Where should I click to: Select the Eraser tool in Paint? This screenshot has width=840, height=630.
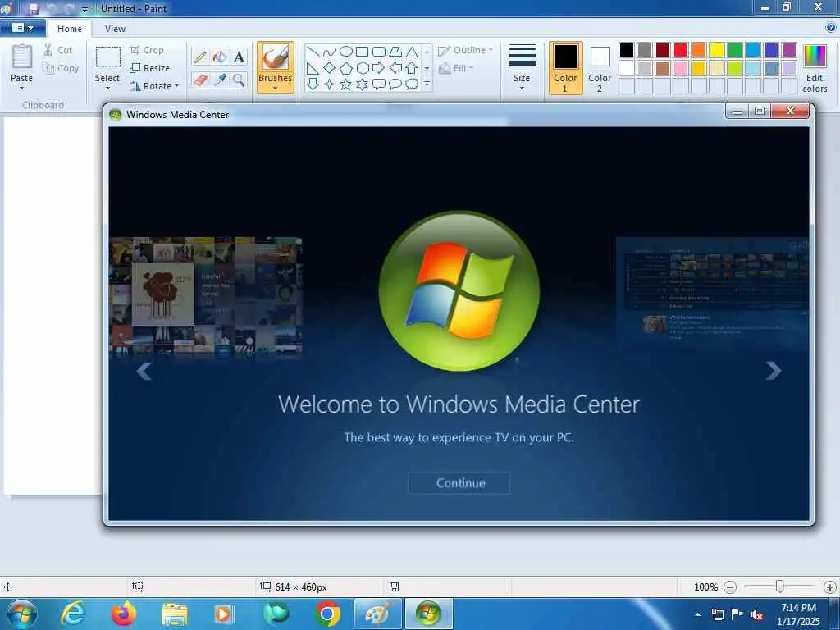coord(200,80)
